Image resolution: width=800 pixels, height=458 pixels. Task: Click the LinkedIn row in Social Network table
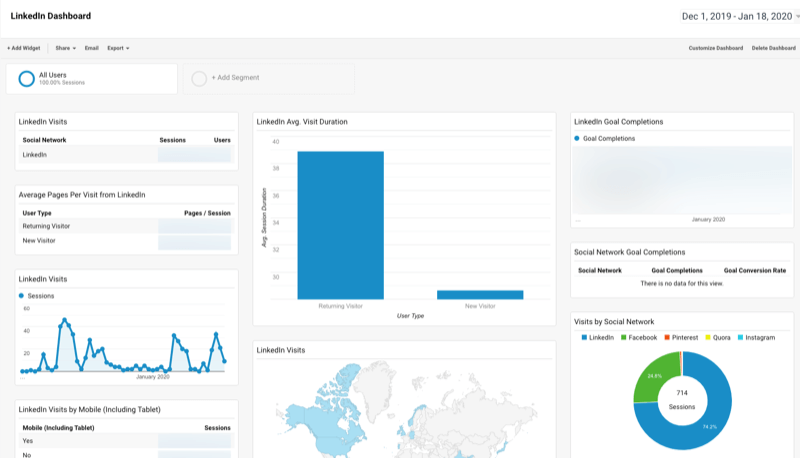tap(127, 155)
